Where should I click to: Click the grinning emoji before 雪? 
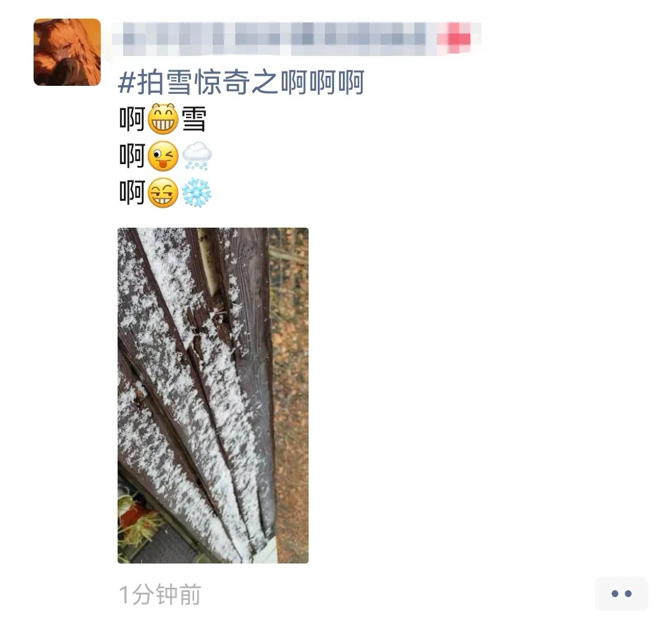163,119
